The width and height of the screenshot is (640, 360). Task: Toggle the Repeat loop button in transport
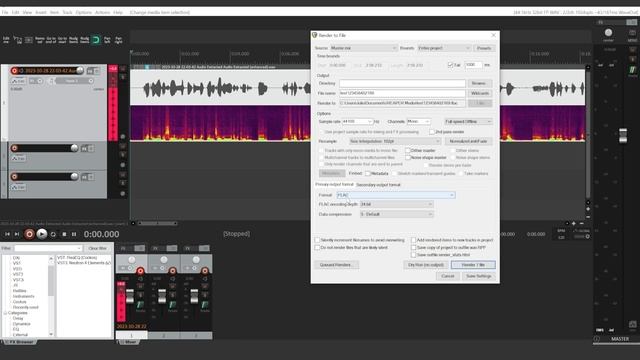(53, 234)
